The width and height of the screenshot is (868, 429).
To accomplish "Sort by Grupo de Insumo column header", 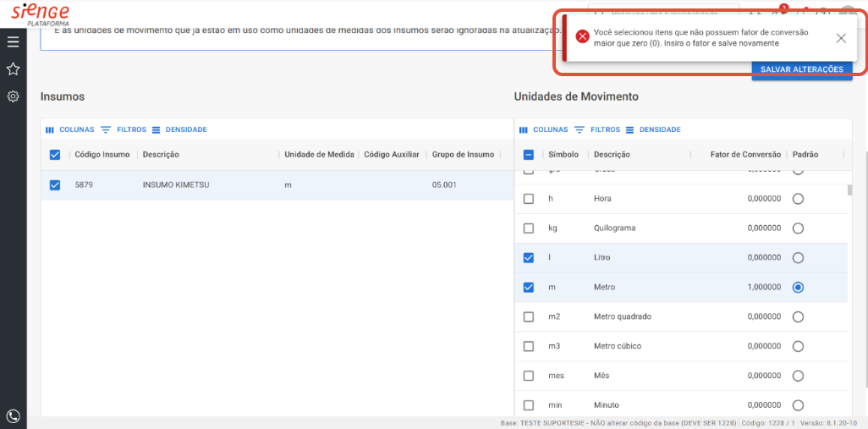I will point(463,155).
